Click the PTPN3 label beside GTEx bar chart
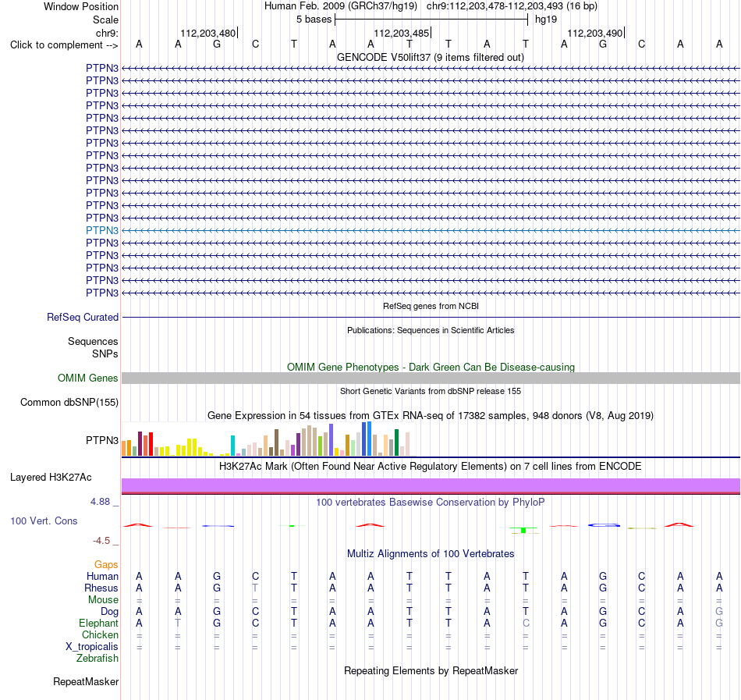The image size is (741, 700). 102,440
